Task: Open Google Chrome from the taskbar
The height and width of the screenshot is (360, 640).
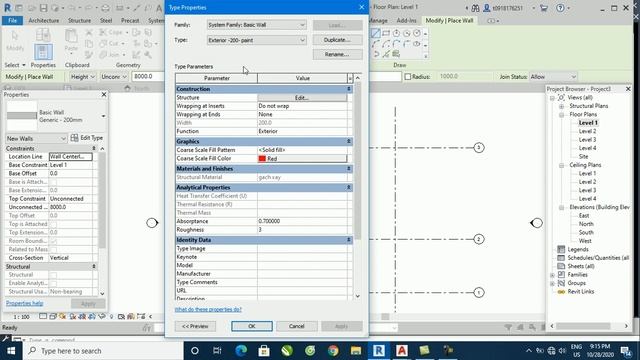Action: coord(333,351)
